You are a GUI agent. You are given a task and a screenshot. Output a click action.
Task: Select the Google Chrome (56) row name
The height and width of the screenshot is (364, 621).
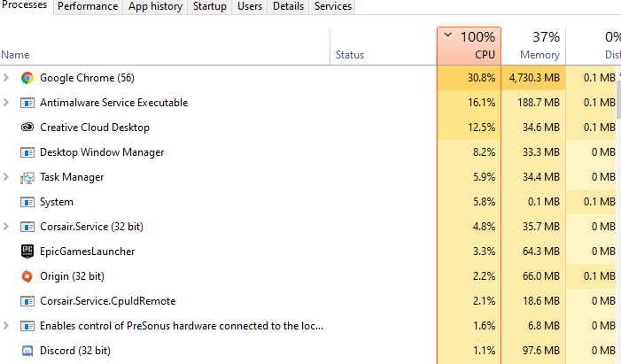point(87,78)
